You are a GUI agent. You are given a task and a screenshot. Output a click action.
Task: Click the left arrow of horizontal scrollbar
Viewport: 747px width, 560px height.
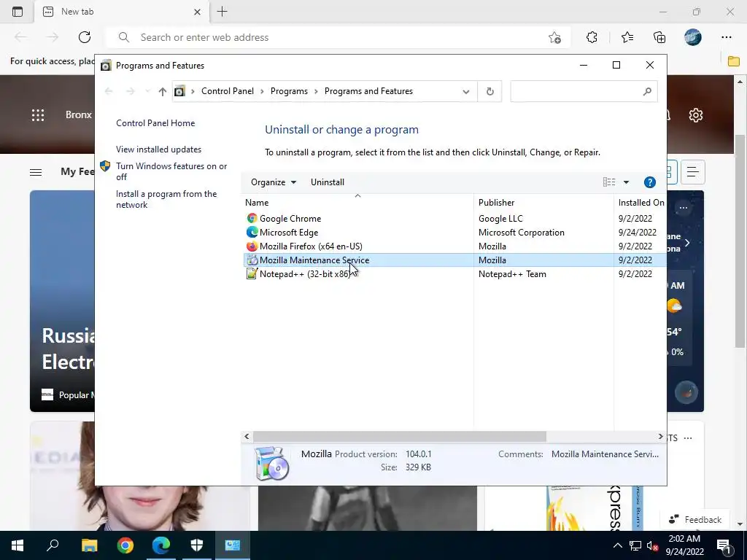tap(247, 436)
